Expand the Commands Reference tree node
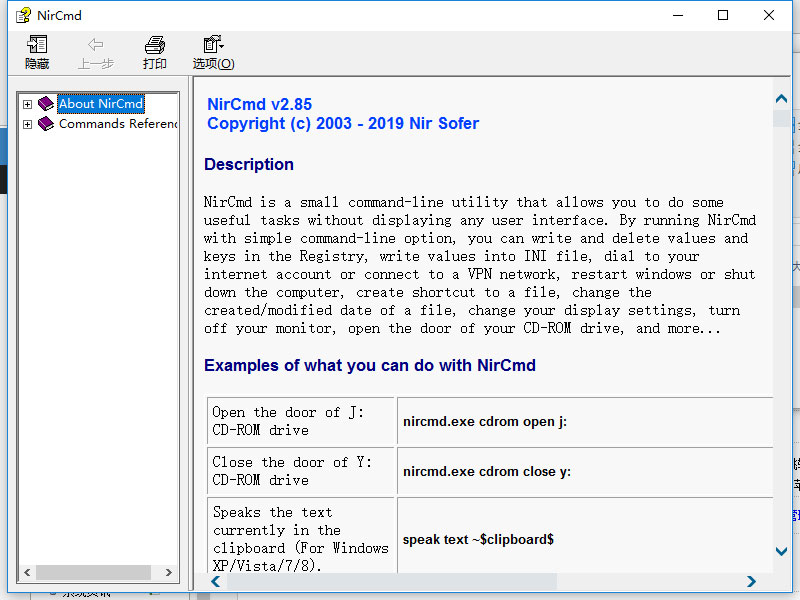800x600 pixels. tap(28, 124)
